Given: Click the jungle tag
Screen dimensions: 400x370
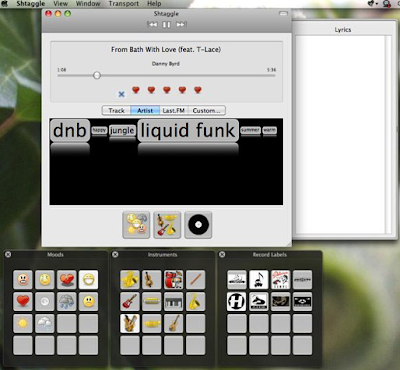Looking at the screenshot, I should [122, 130].
